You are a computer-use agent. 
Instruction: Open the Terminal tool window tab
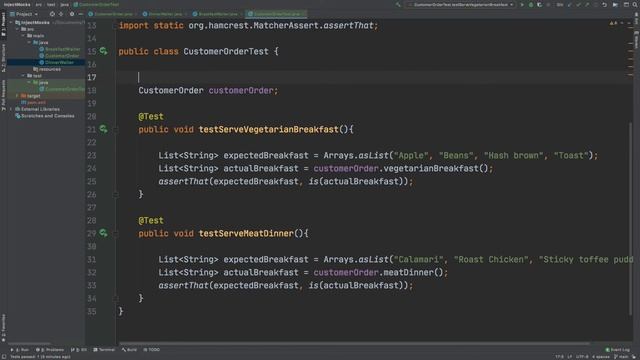(104, 350)
